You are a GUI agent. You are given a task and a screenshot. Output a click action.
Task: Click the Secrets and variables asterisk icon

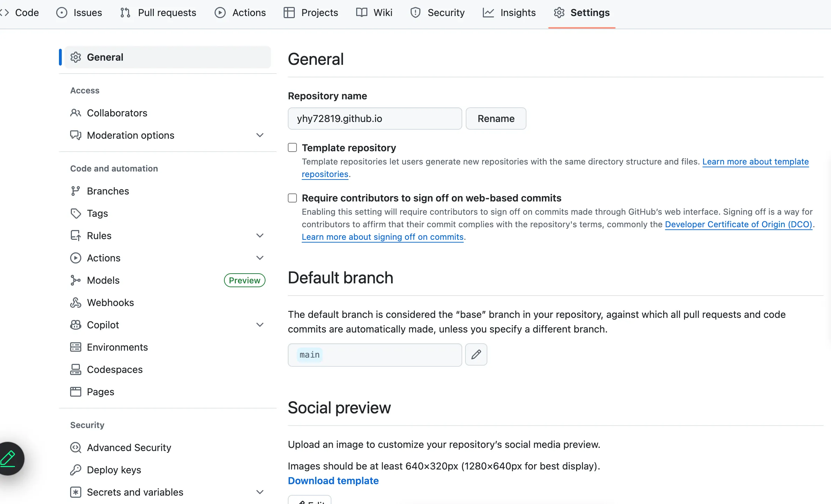76,492
